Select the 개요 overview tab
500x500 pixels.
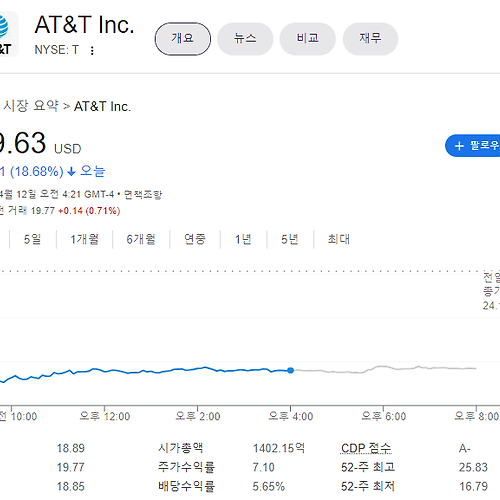pos(183,39)
